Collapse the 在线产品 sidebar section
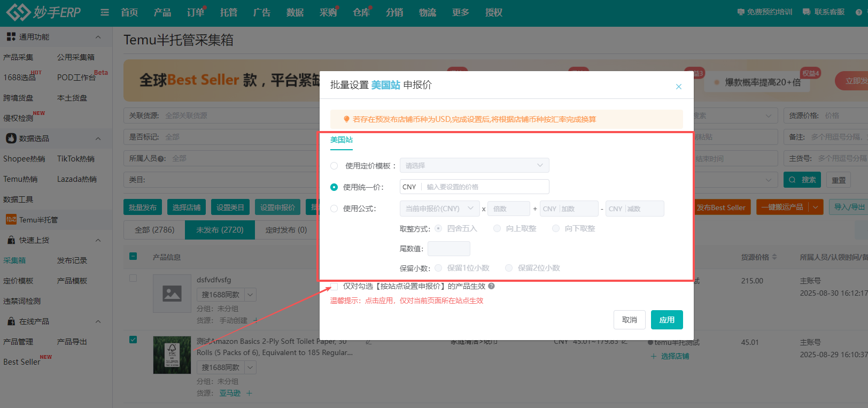 tap(98, 321)
